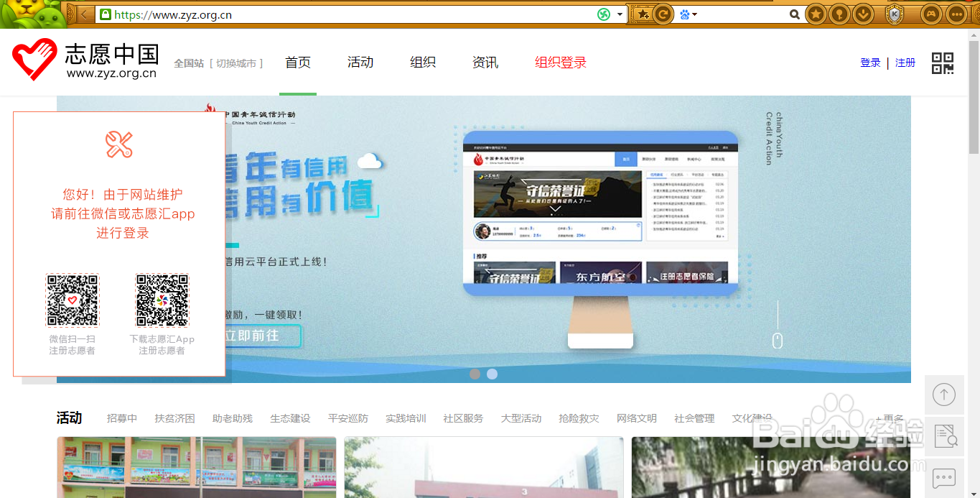The width and height of the screenshot is (980, 498).
Task: Click the back-to-top arrow icon
Action: [x=945, y=395]
